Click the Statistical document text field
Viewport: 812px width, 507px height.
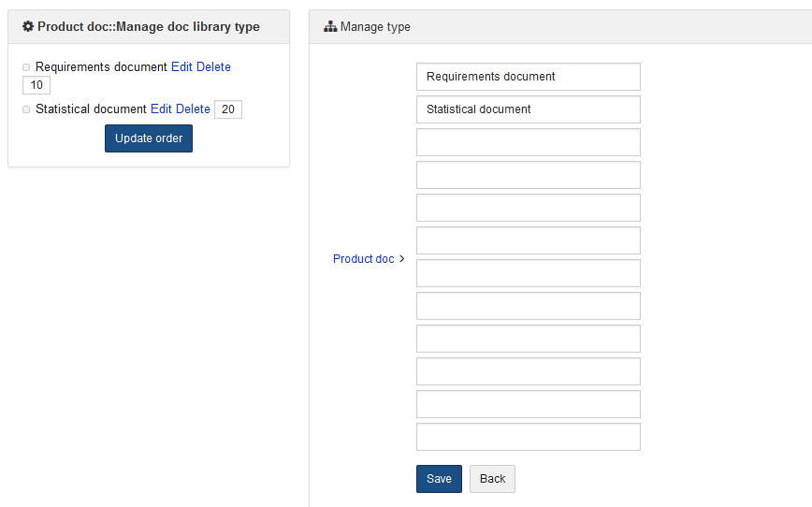click(x=528, y=109)
